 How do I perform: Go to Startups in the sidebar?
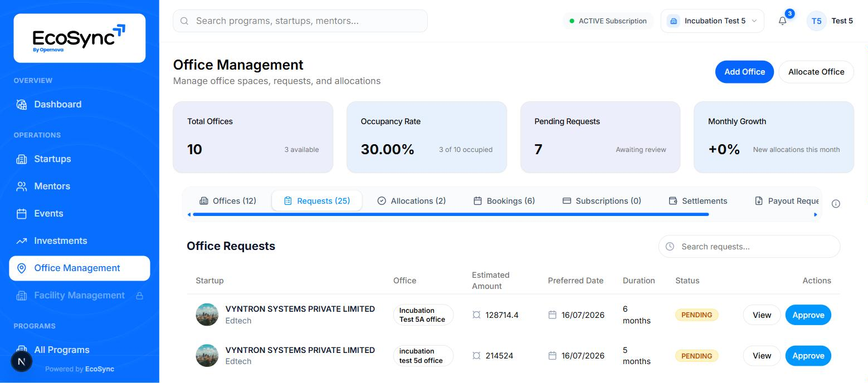79,159
